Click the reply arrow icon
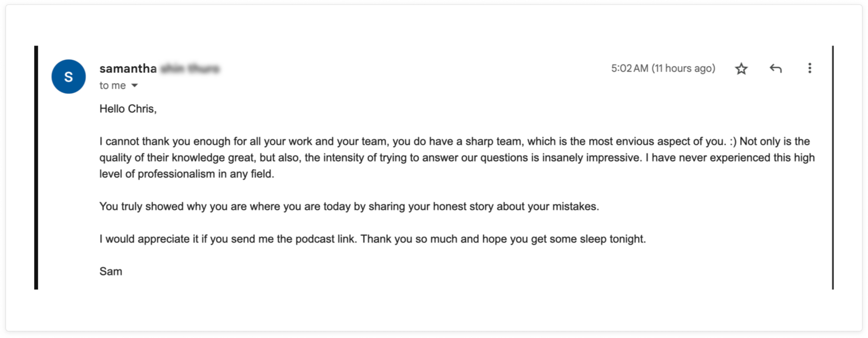The width and height of the screenshot is (868, 338). tap(776, 68)
